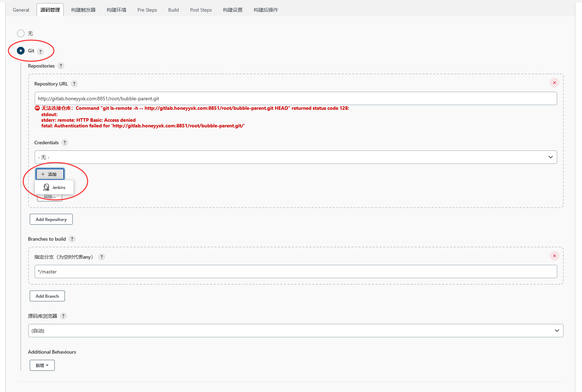Switch to the Build tab

click(173, 10)
